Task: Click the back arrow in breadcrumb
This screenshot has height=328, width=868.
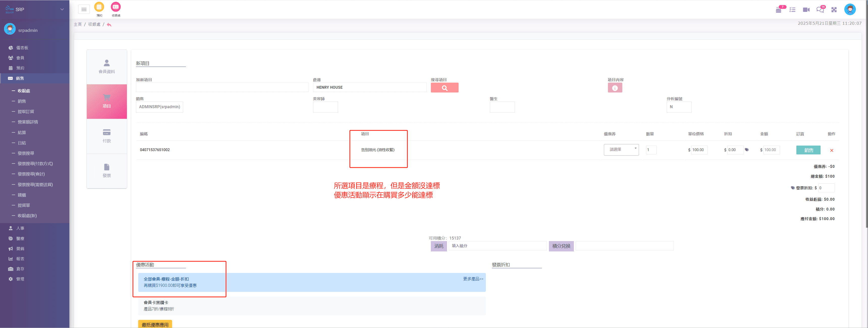Action: (109, 25)
